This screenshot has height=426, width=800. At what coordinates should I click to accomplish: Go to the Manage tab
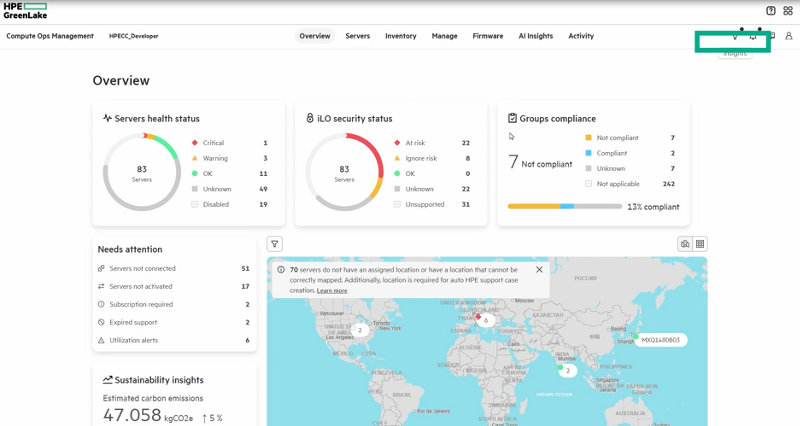pos(444,36)
